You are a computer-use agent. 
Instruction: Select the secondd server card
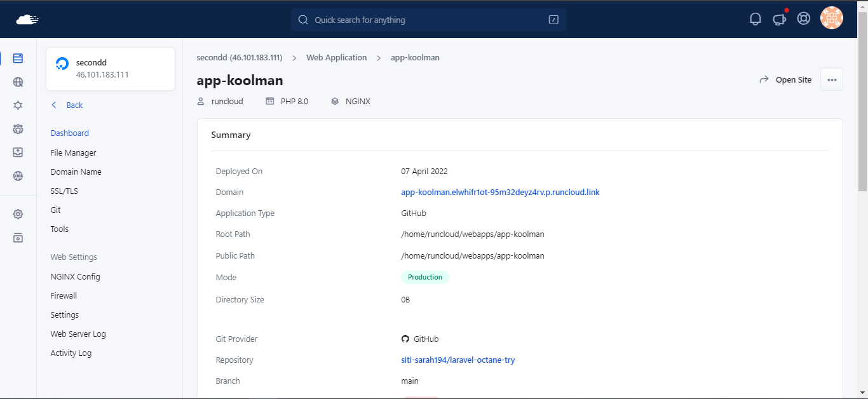(111, 69)
